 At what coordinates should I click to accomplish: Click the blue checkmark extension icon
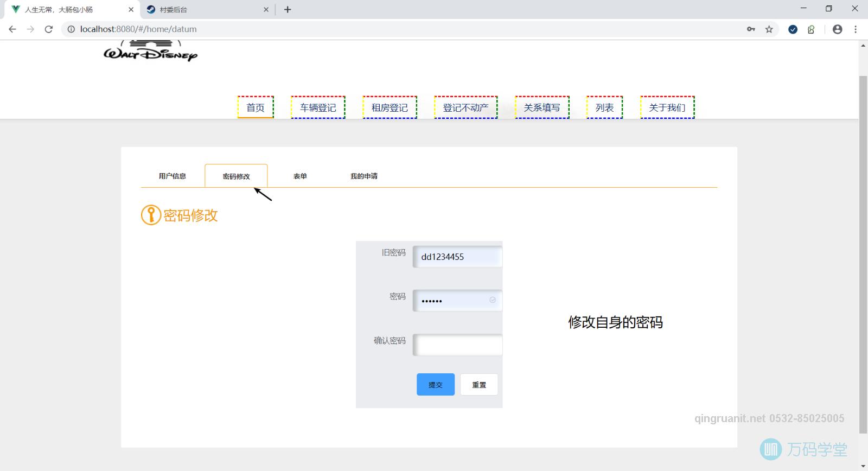(x=793, y=29)
